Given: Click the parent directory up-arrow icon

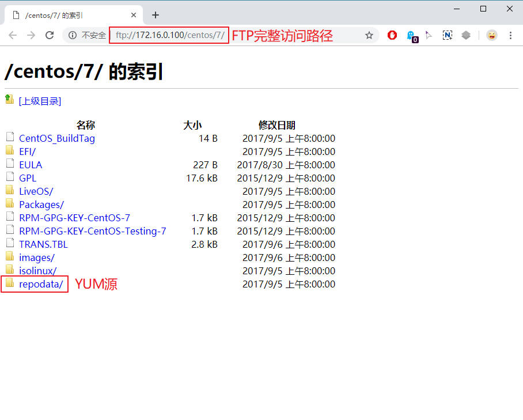Looking at the screenshot, I should coord(9,99).
